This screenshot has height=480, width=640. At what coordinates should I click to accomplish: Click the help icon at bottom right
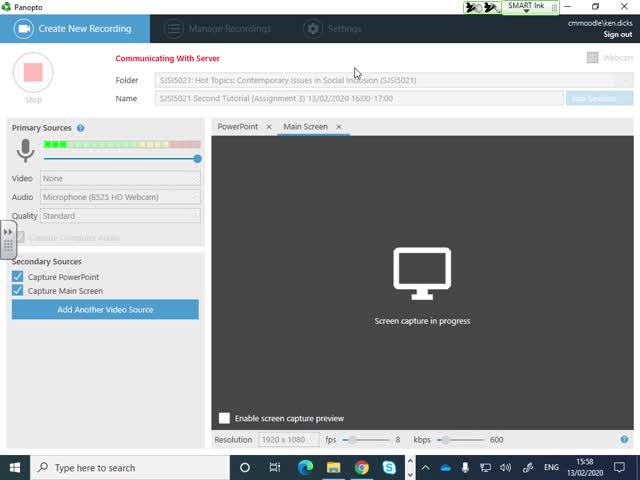tap(625, 440)
